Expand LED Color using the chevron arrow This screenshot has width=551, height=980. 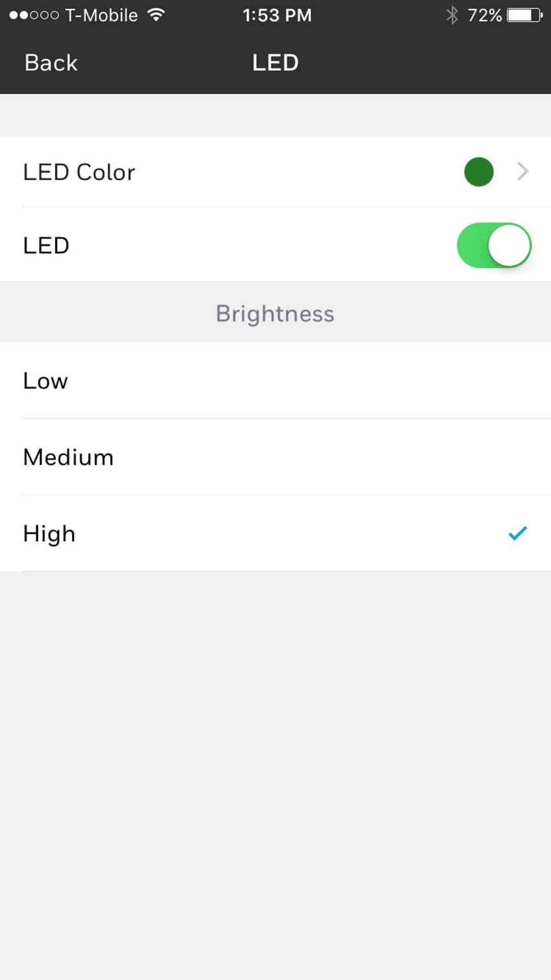(522, 172)
